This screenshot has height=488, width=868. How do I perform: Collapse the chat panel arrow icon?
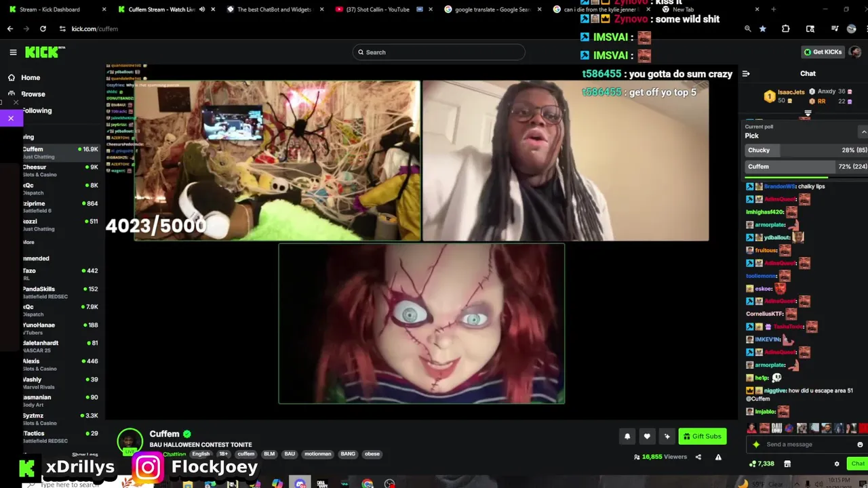pos(746,74)
